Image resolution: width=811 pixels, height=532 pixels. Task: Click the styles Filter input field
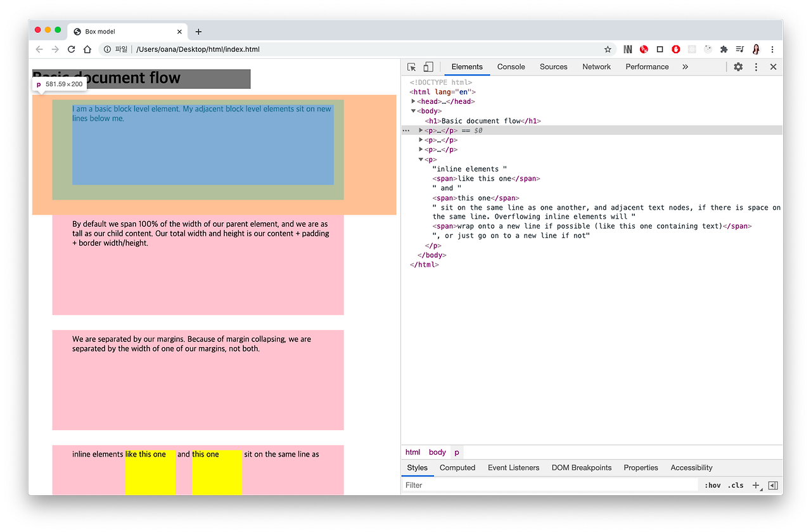tap(550, 485)
